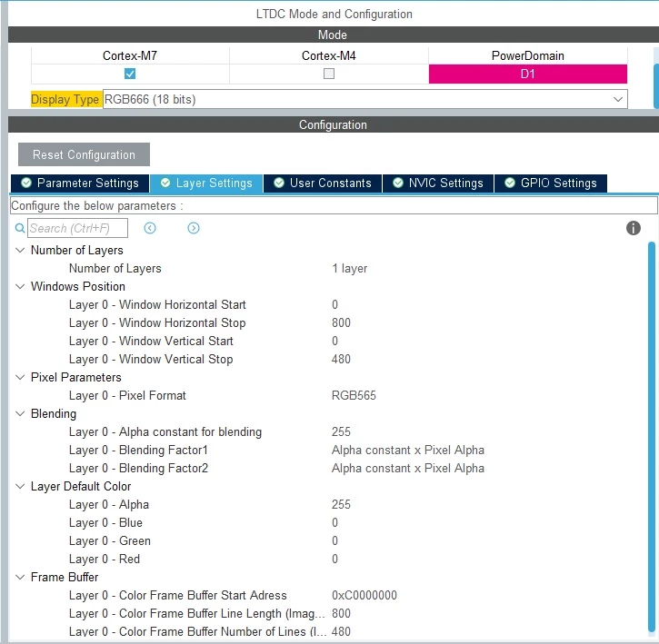This screenshot has width=659, height=644.
Task: Edit Alpha constant for blending value 255
Action: click(x=341, y=431)
